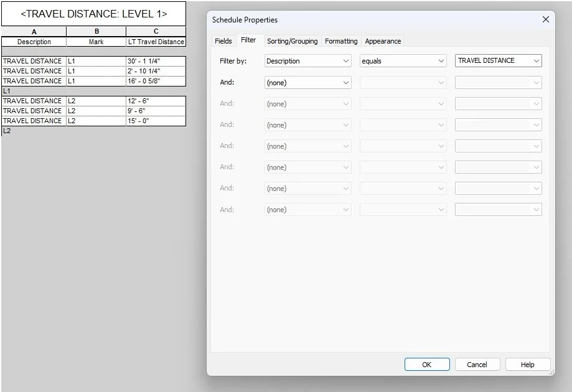This screenshot has width=572, height=392.
Task: Select the cell with 16' - 0 5/8"
Action: tap(156, 81)
